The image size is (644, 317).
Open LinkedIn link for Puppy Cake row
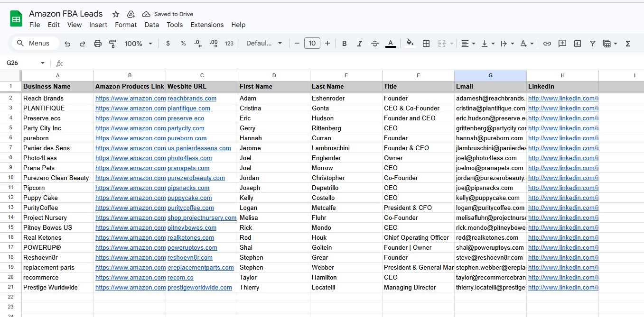tap(563, 198)
